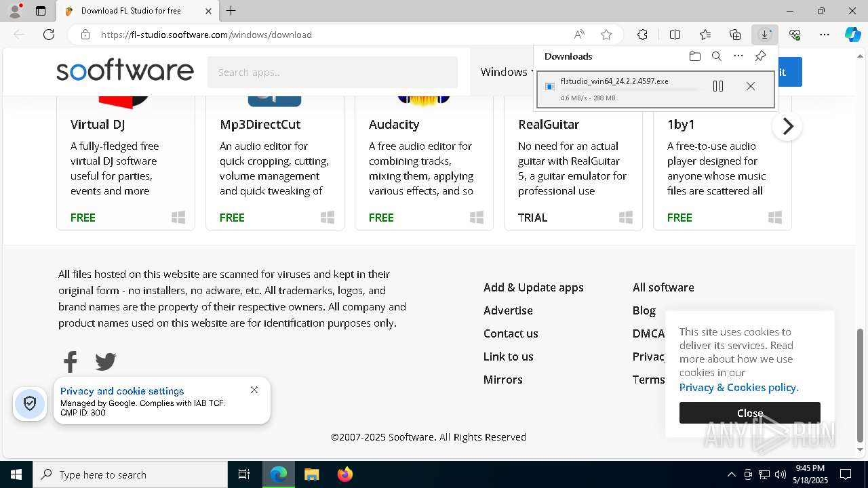Launch the Copilot sidebar

(852, 35)
